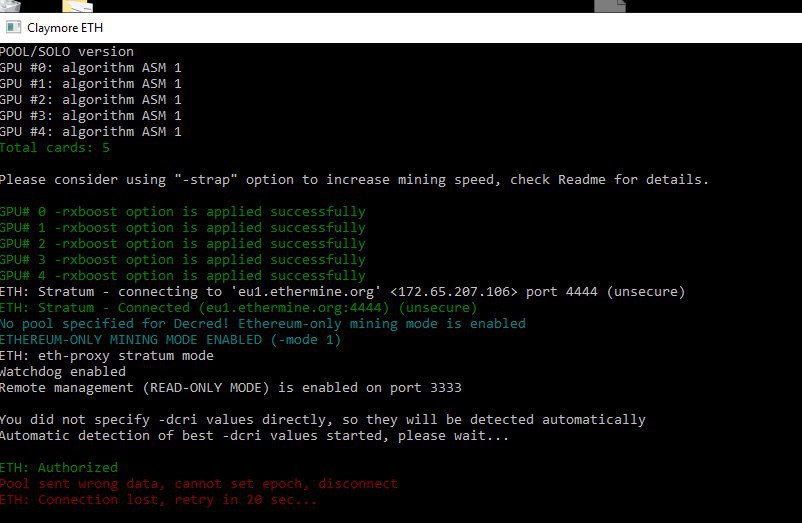Viewport: 802px width, 523px height.
Task: Click the green 'Total cards: 5' line
Action: point(55,148)
